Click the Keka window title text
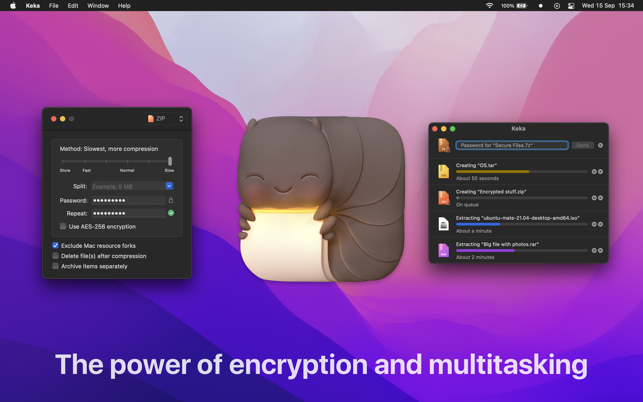643x402 pixels. pyautogui.click(x=518, y=128)
